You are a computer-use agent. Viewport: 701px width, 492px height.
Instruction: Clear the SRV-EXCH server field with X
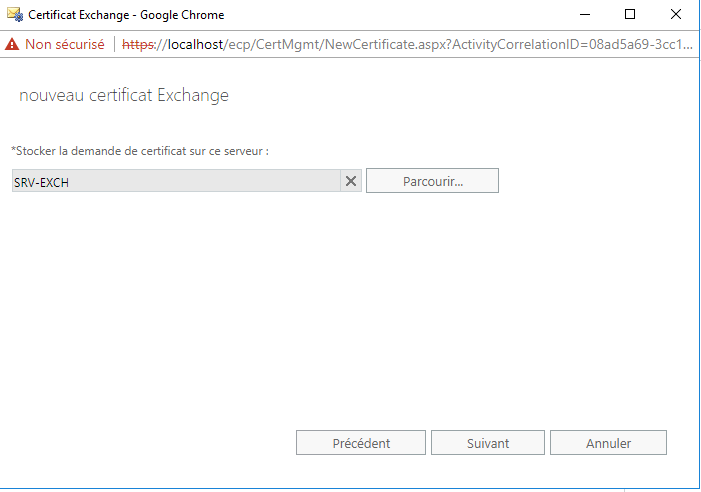(x=351, y=181)
